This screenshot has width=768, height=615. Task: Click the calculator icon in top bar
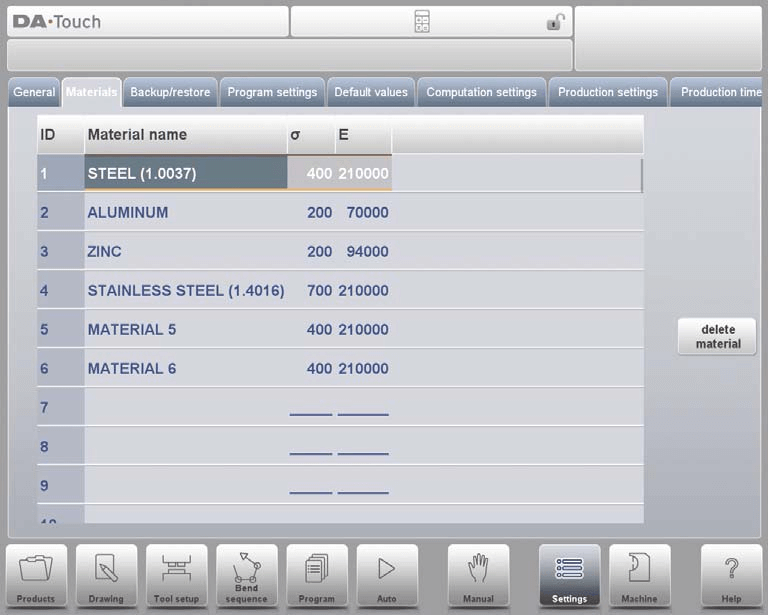tap(422, 22)
